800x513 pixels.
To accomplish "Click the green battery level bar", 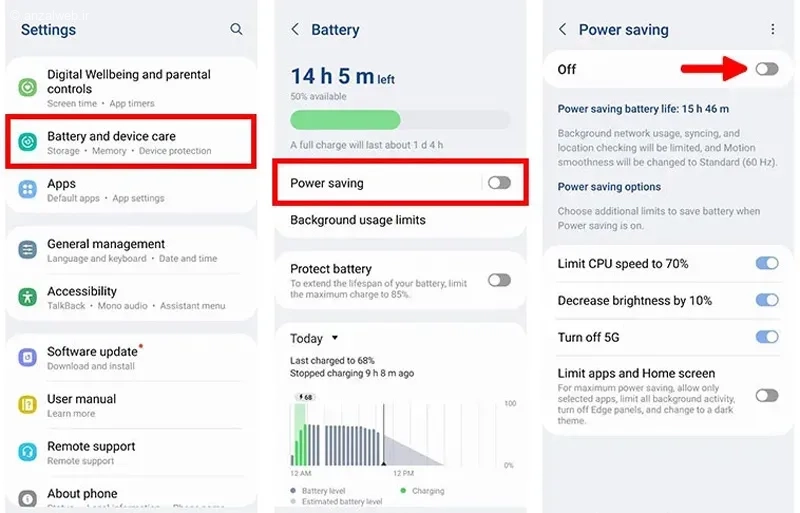I will 345,120.
